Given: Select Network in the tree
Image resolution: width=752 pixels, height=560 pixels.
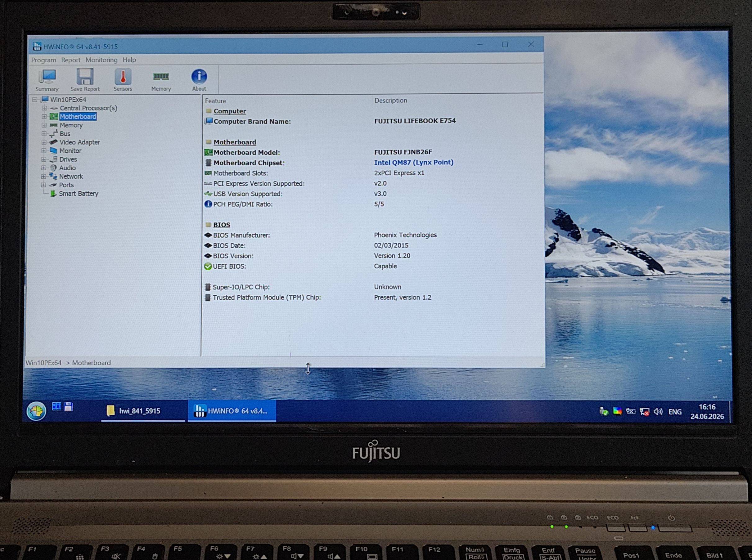Looking at the screenshot, I should pyautogui.click(x=71, y=176).
